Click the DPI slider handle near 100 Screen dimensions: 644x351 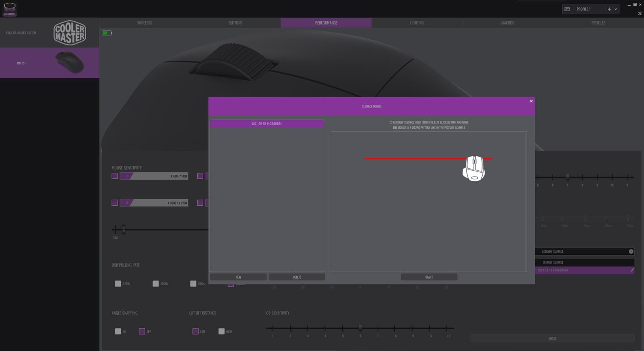tap(124, 229)
